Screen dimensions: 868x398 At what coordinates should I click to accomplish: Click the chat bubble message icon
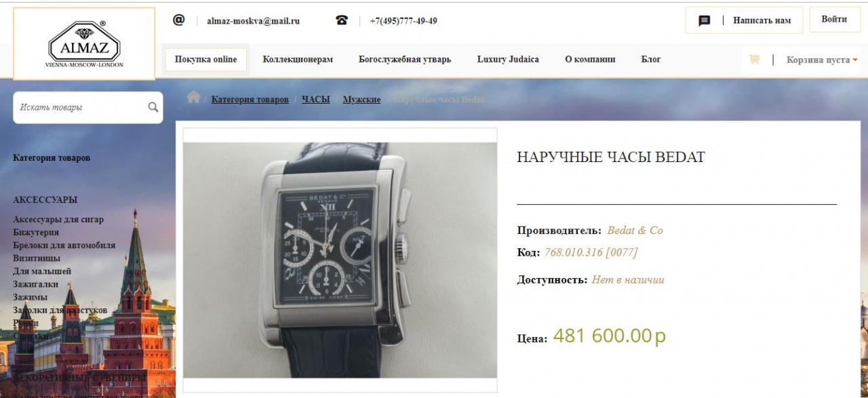pyautogui.click(x=705, y=21)
